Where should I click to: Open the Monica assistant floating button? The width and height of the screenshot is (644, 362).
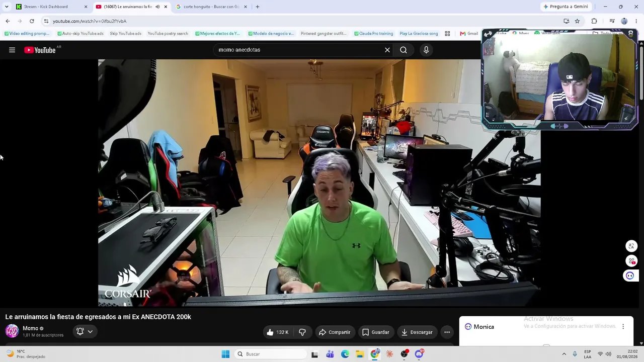click(x=630, y=276)
